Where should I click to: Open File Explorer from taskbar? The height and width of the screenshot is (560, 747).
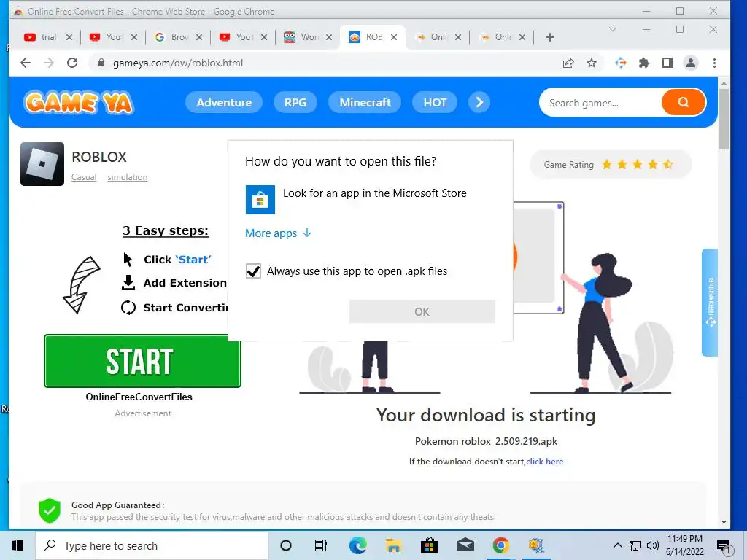coord(393,545)
